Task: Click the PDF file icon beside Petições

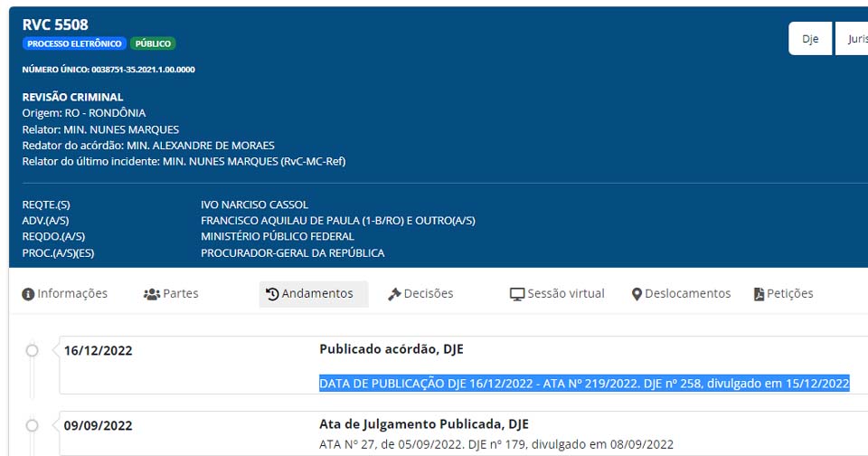Action: (759, 294)
